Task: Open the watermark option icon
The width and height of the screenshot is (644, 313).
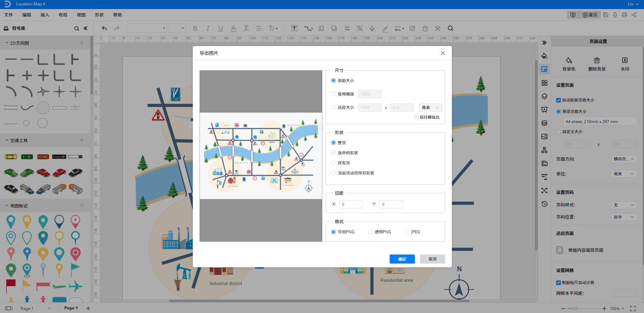Action: [624, 61]
